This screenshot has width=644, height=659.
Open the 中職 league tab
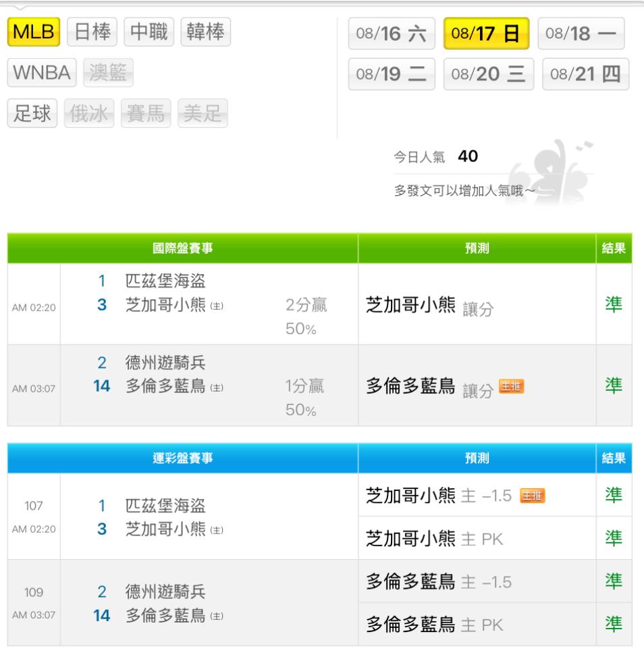[149, 32]
